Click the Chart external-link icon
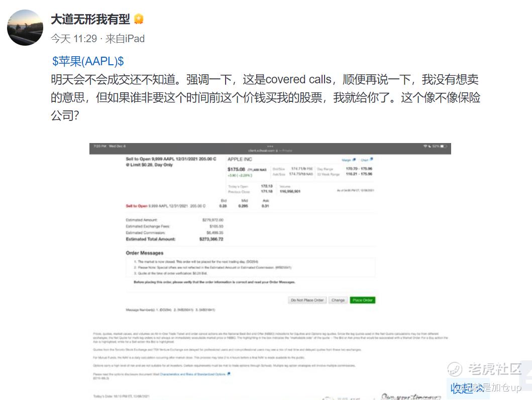The width and height of the screenshot is (532, 400). (x=371, y=159)
